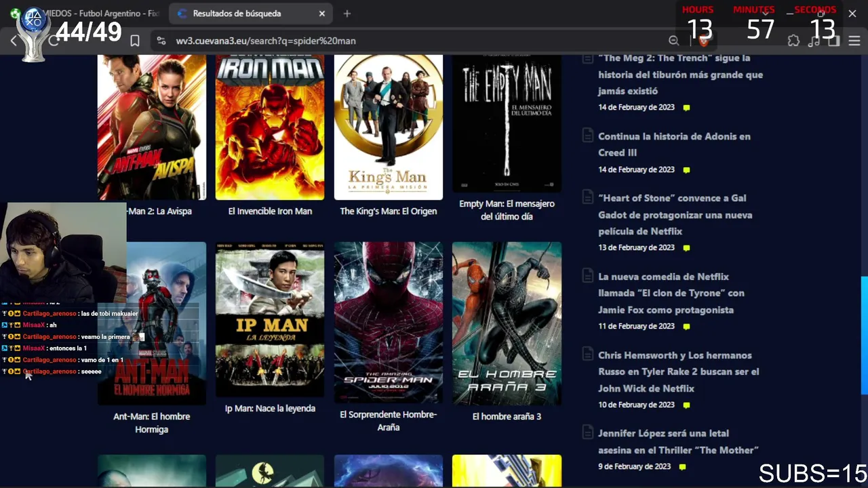Viewport: 868px width, 488px height.
Task: Open The Meg 2: The Trench news article
Action: tap(680, 75)
